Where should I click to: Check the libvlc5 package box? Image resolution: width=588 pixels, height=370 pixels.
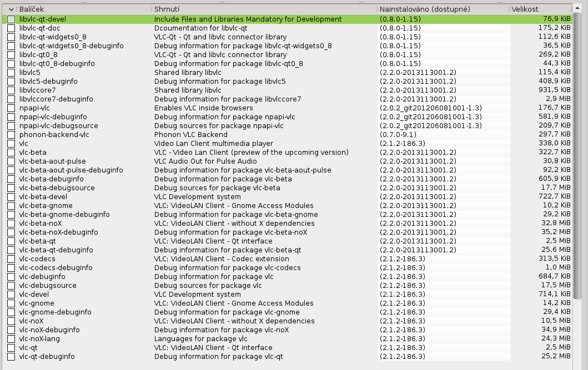point(11,73)
